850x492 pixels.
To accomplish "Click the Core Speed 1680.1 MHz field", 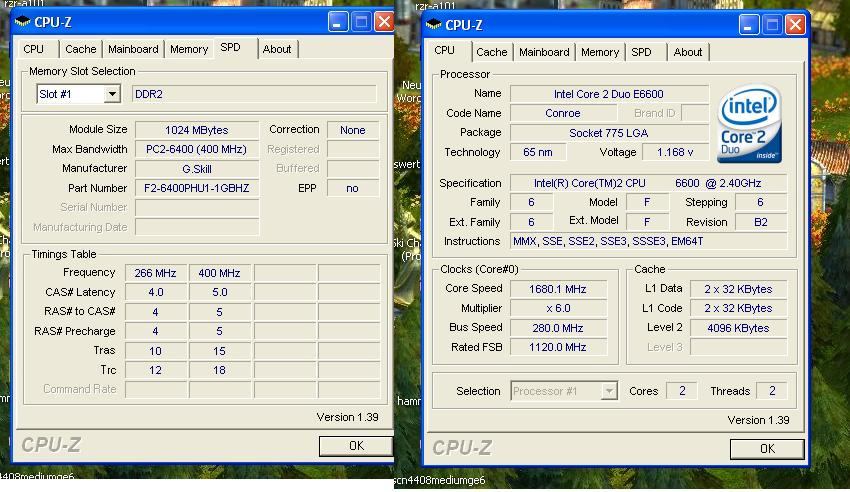I will (558, 289).
